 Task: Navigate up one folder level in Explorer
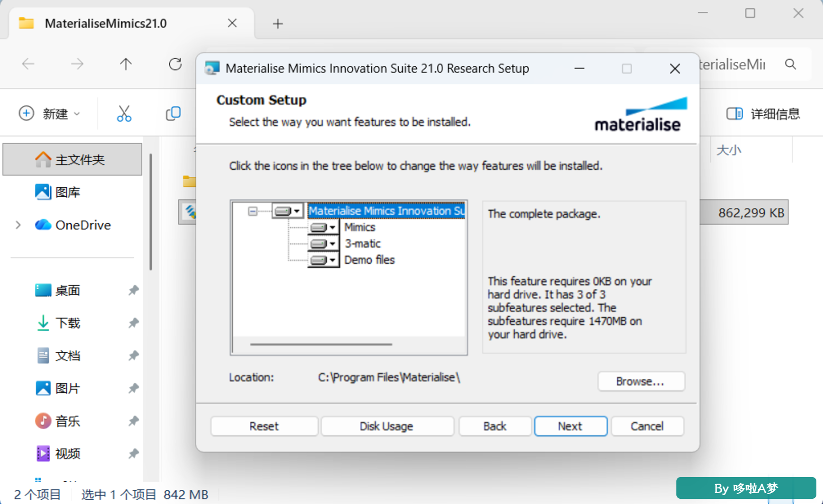pos(126,64)
